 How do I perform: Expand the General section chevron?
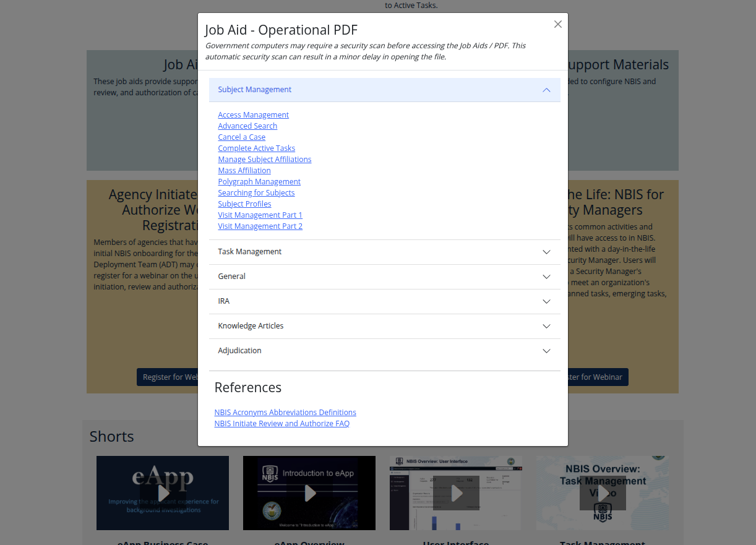pos(546,277)
